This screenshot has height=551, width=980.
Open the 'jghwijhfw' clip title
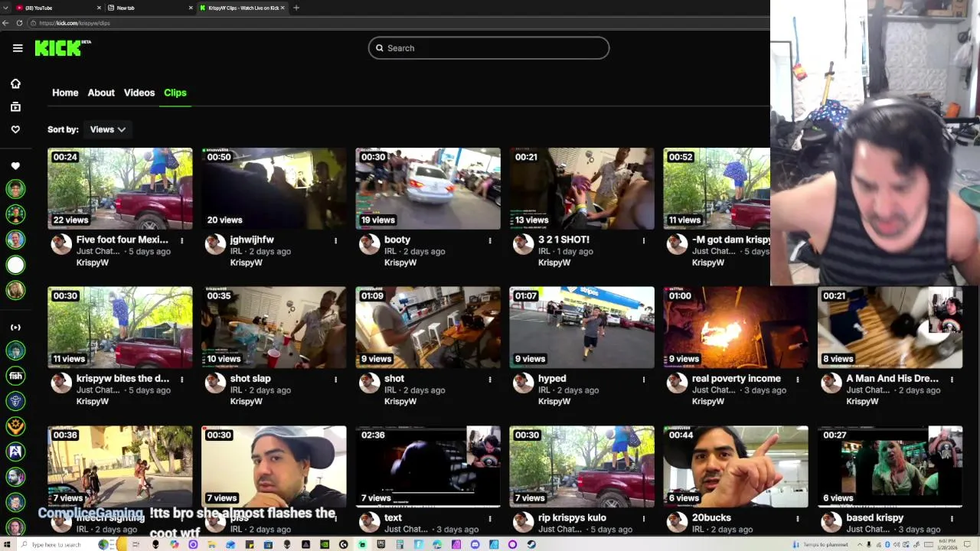(x=252, y=240)
